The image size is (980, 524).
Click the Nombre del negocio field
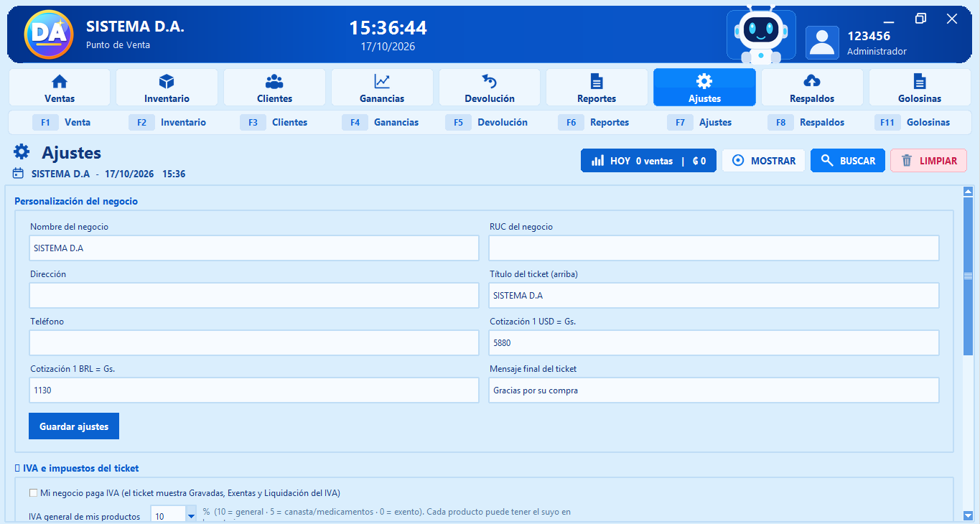[254, 248]
